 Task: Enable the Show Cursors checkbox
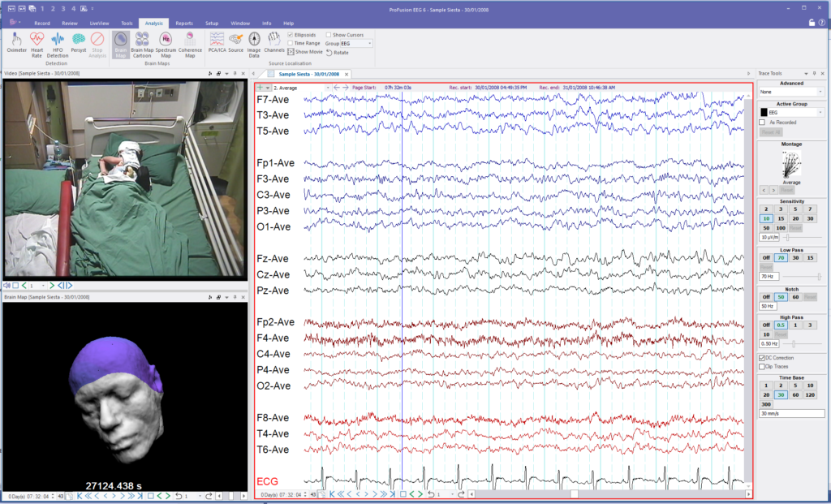click(329, 35)
